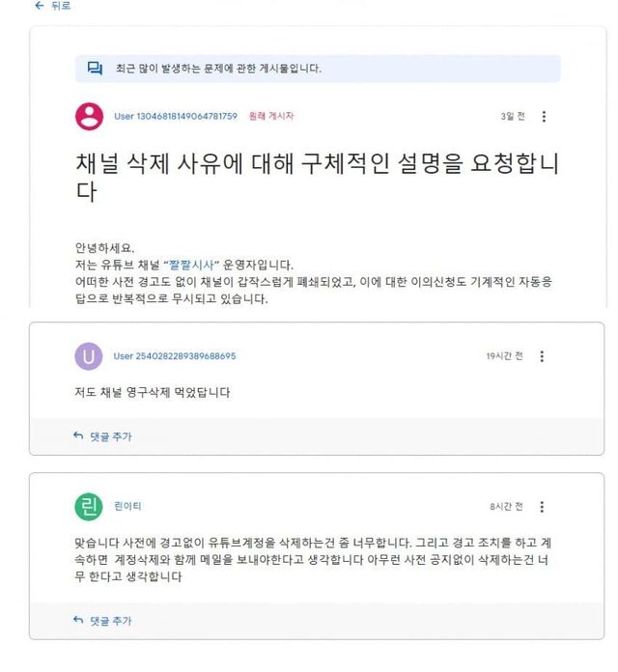The image size is (618, 672).
Task: Open the purple U avatar profile
Action: (88, 356)
